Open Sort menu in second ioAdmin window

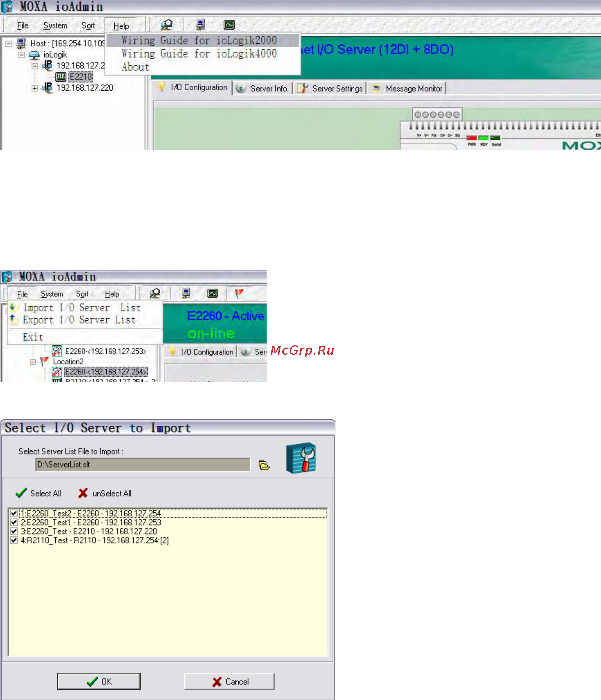pos(82,294)
